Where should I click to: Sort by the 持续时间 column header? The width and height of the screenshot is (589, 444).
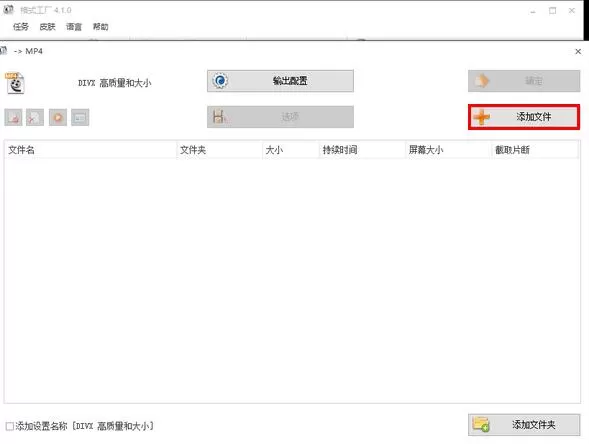(362, 150)
